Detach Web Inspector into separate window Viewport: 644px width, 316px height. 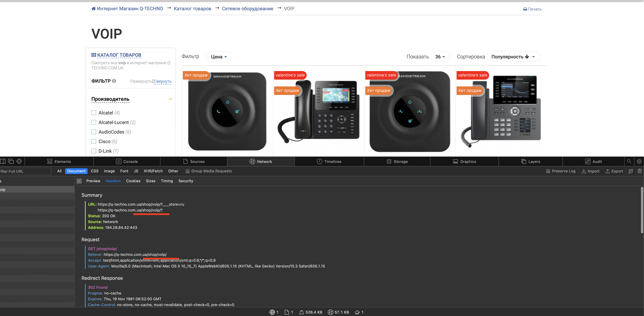coord(11,161)
